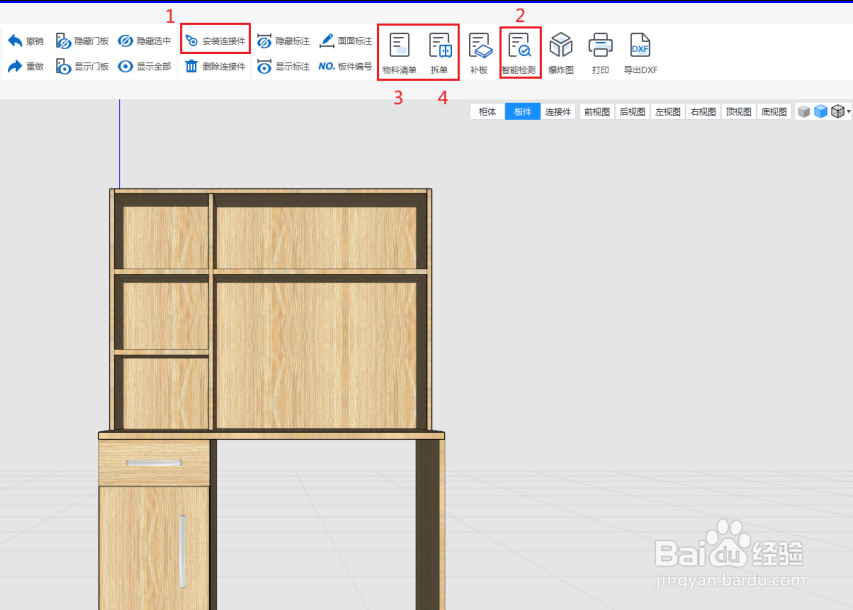Open the 拆单 order breakdown tool
The image size is (853, 610).
click(x=440, y=53)
